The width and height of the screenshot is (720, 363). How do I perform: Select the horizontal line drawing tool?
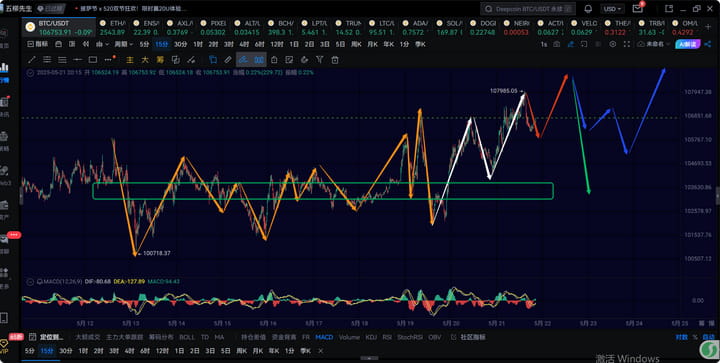tap(78, 60)
